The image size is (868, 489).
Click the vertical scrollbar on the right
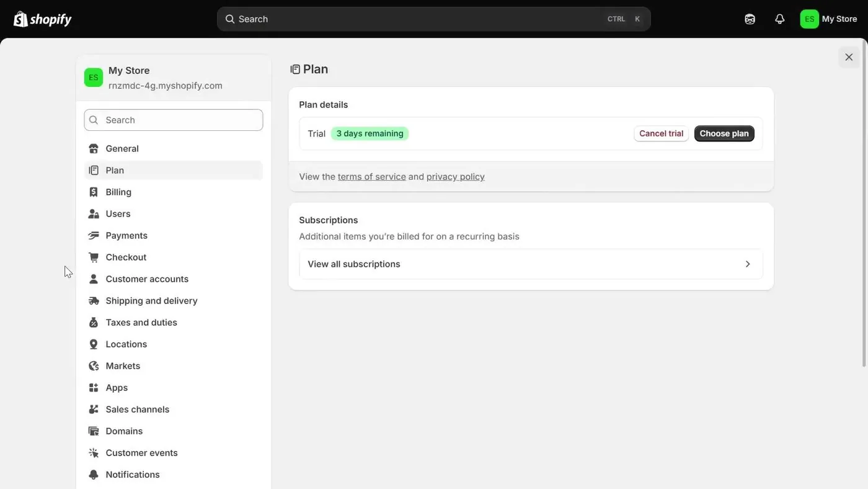[865, 205]
